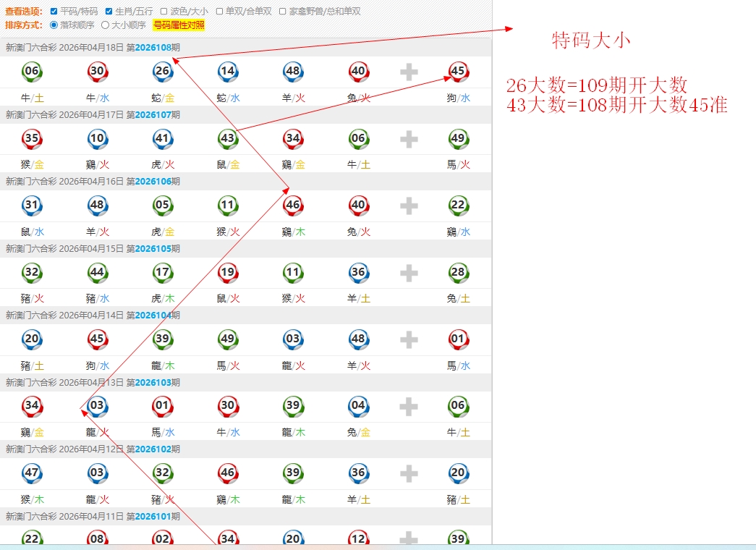Select 大小顺序 sort order radio

106,25
